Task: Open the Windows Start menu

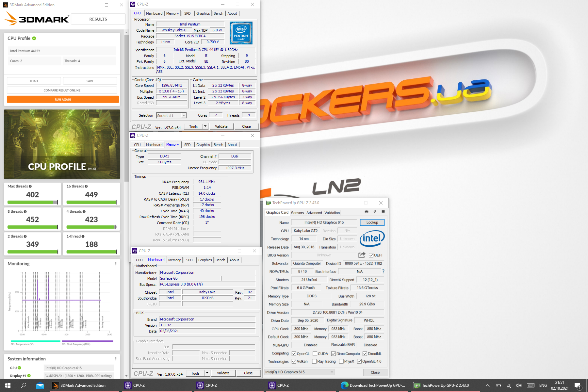Action: (8, 385)
